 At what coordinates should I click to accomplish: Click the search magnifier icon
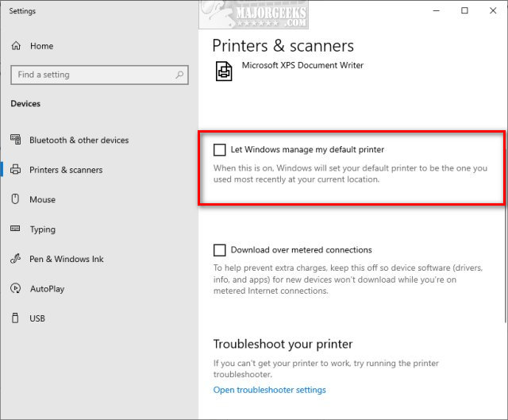pyautogui.click(x=181, y=75)
